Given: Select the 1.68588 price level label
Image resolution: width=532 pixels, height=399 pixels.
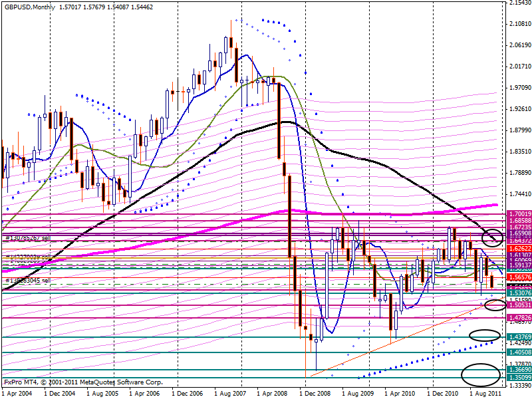Looking at the screenshot, I should coord(519,221).
